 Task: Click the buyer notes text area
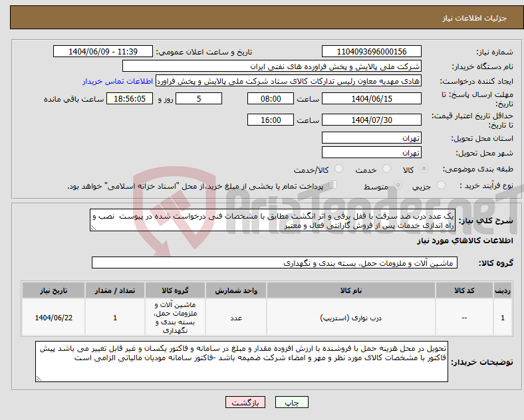click(x=241, y=362)
